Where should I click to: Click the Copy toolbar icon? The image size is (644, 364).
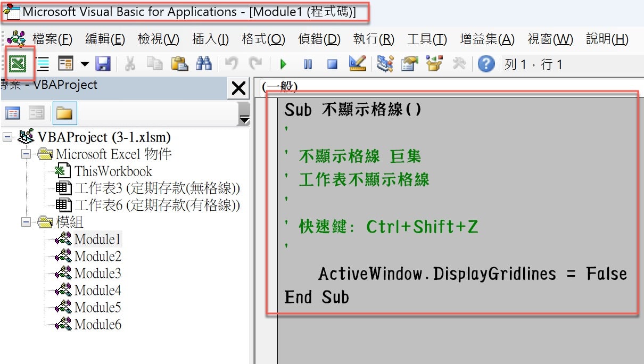pos(155,64)
